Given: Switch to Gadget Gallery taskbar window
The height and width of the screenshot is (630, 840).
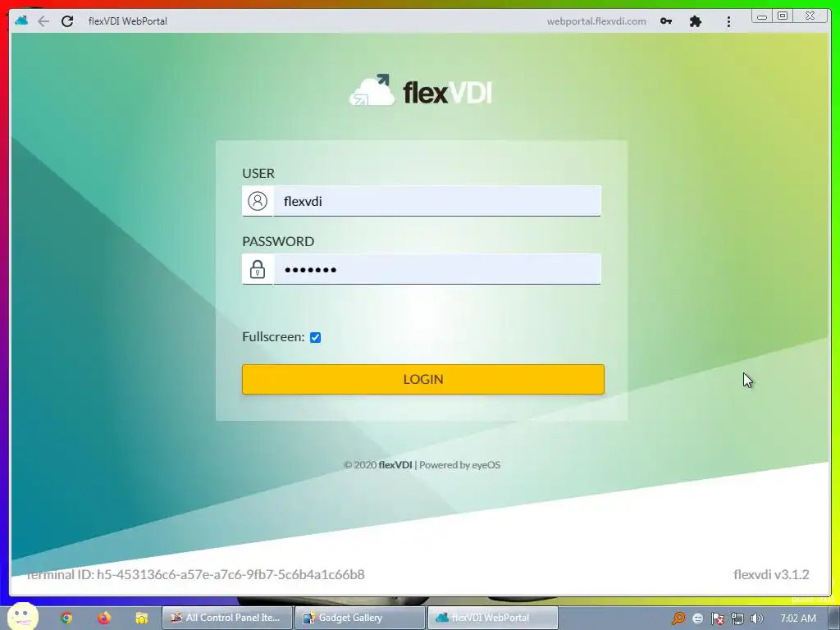Looking at the screenshot, I should tap(360, 618).
